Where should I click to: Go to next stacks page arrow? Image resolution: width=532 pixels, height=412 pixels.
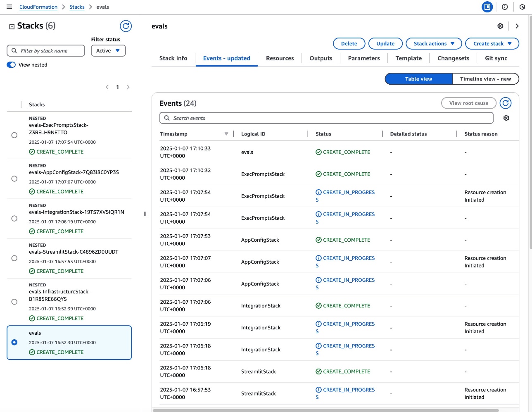click(128, 87)
